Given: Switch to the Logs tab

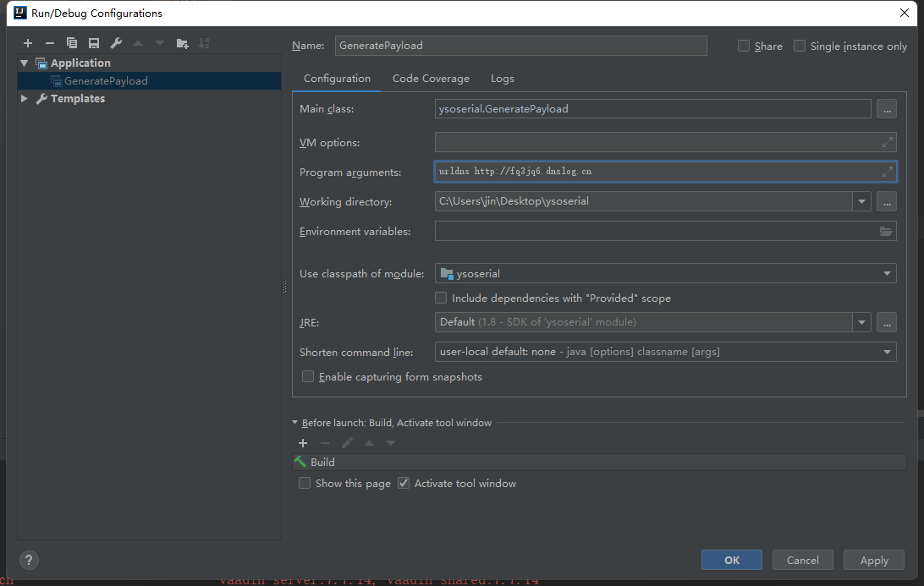Looking at the screenshot, I should 502,79.
